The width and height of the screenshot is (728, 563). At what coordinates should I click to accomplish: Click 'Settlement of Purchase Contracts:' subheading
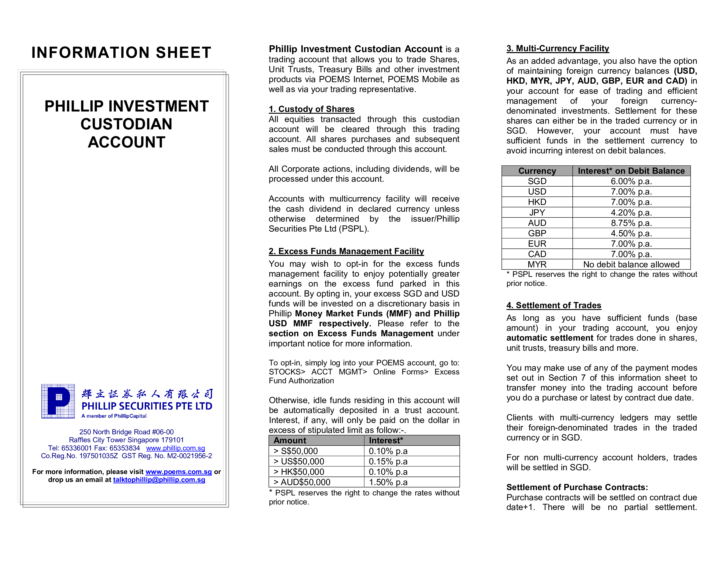(x=577, y=487)
